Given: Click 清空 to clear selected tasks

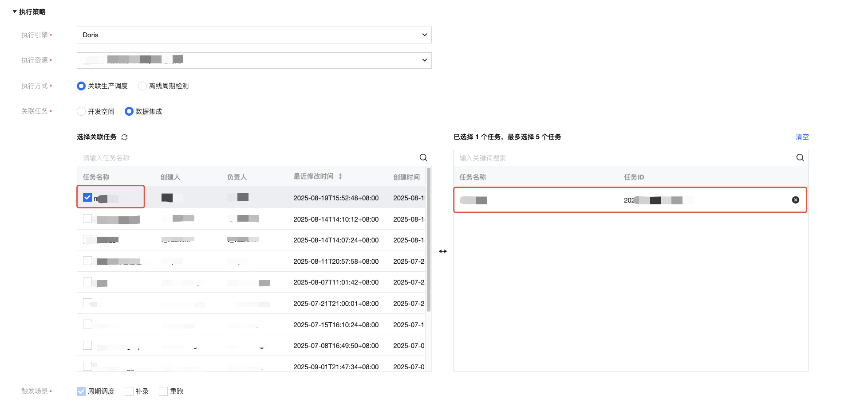Looking at the screenshot, I should [x=801, y=137].
